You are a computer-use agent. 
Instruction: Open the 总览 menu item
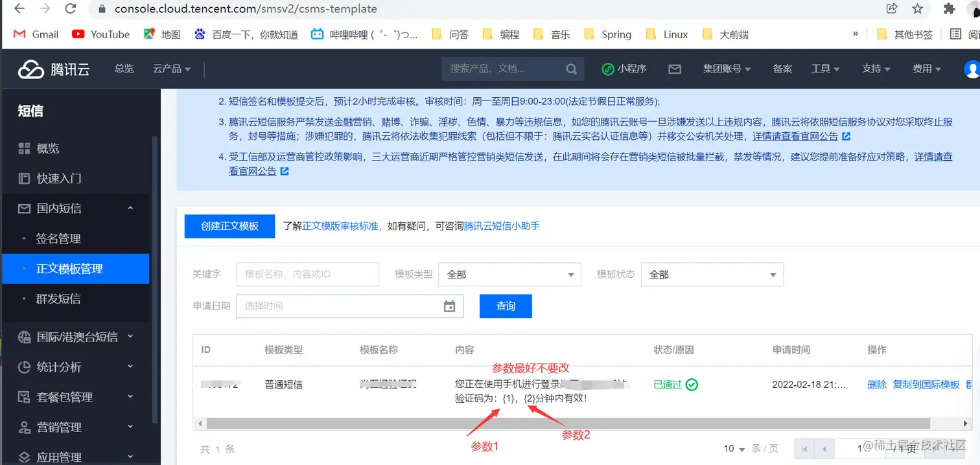click(x=124, y=69)
